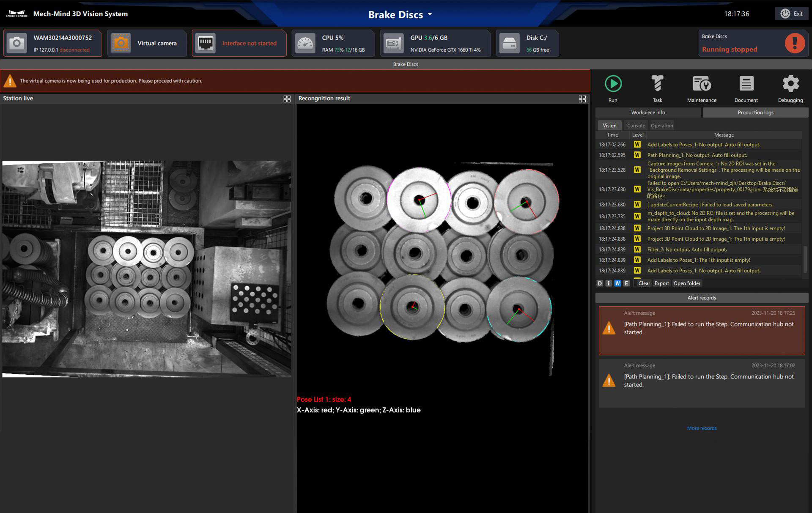Viewport: 812px width, 513px height.
Task: Open the More records link
Action: point(702,428)
